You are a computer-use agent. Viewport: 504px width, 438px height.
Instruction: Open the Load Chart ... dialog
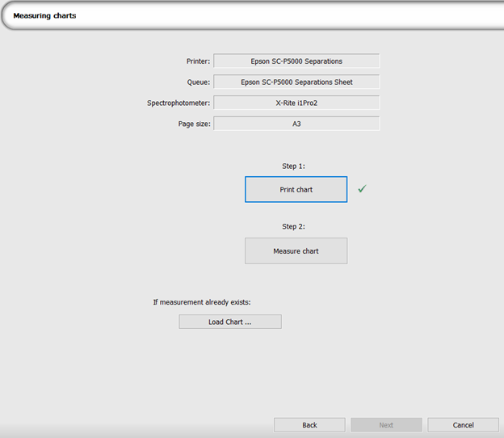230,322
